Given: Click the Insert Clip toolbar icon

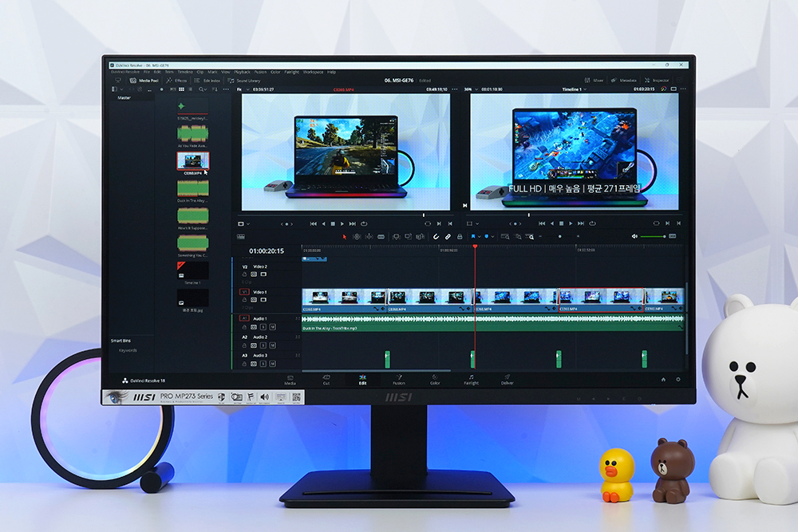Looking at the screenshot, I should (x=396, y=237).
